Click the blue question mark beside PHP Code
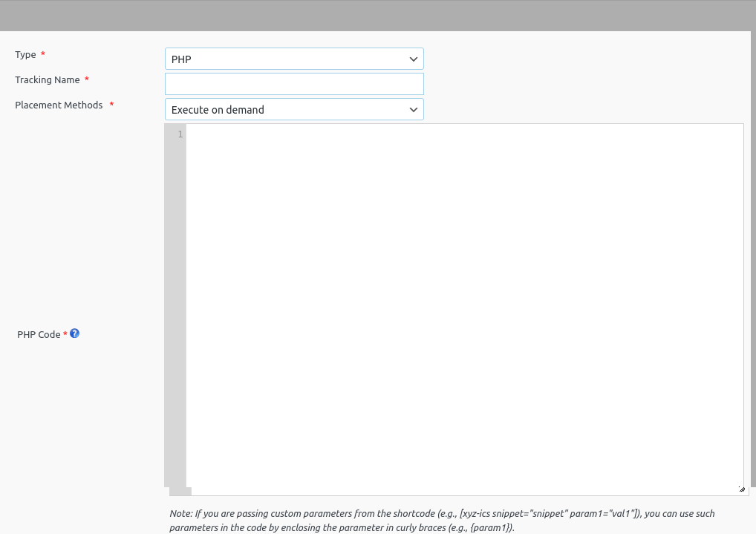The width and height of the screenshot is (756, 534). coord(74,333)
